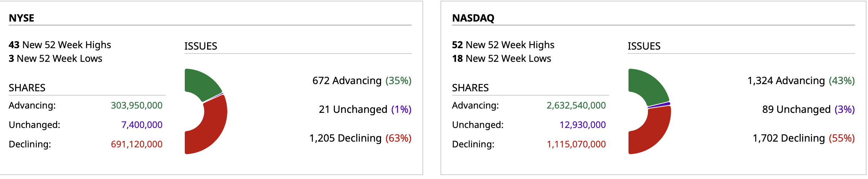This screenshot has height=179, width=868.
Task: Click NASDAQ declining shares value 1,115,070,000
Action: coord(576,144)
